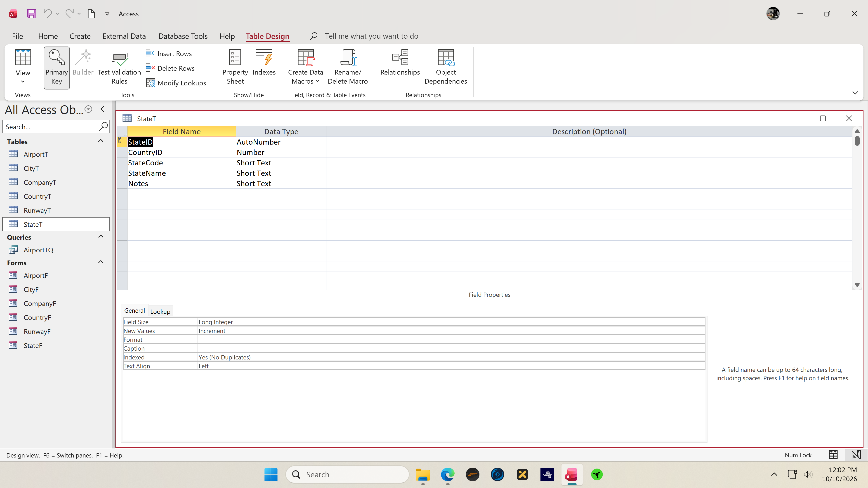Viewport: 868px width, 488px height.
Task: Open Microsoft Edge from the taskbar
Action: [448, 474]
